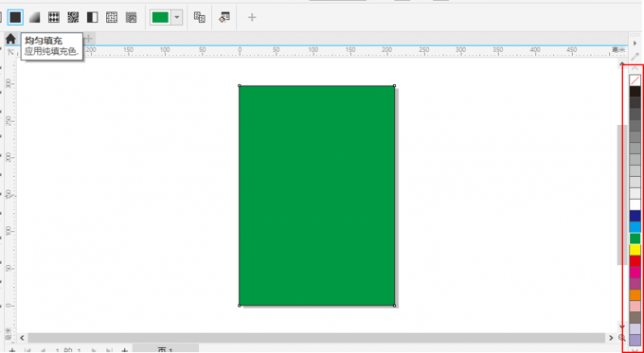Click the ruler origin corner icon
The width and height of the screenshot is (644, 353).
click(10, 51)
